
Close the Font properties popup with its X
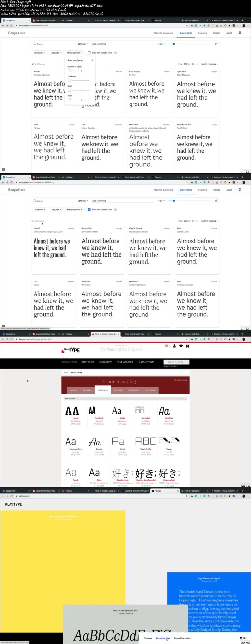click(92, 60)
